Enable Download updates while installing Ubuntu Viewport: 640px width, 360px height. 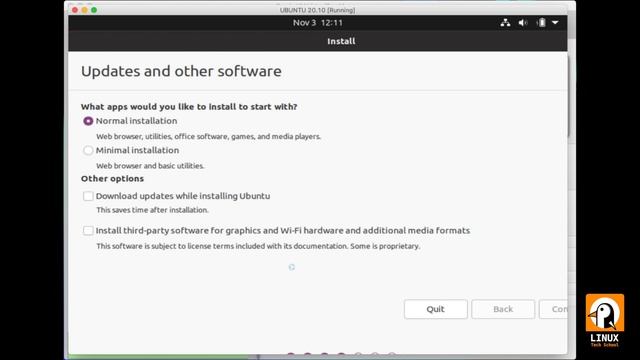(x=88, y=196)
